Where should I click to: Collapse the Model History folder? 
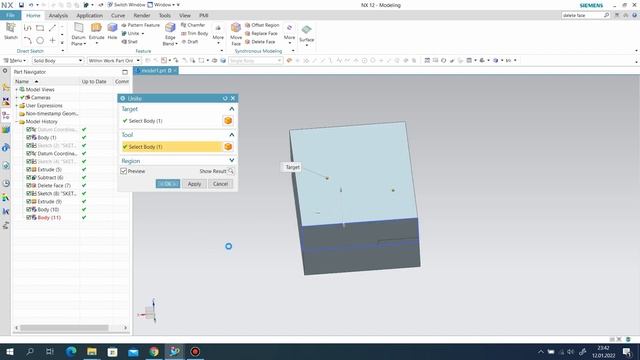coord(17,122)
